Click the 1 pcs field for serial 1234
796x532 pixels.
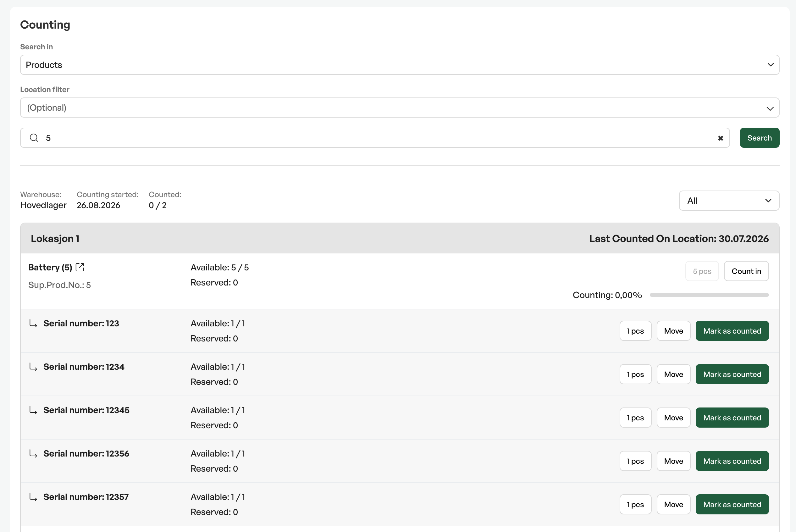(635, 374)
